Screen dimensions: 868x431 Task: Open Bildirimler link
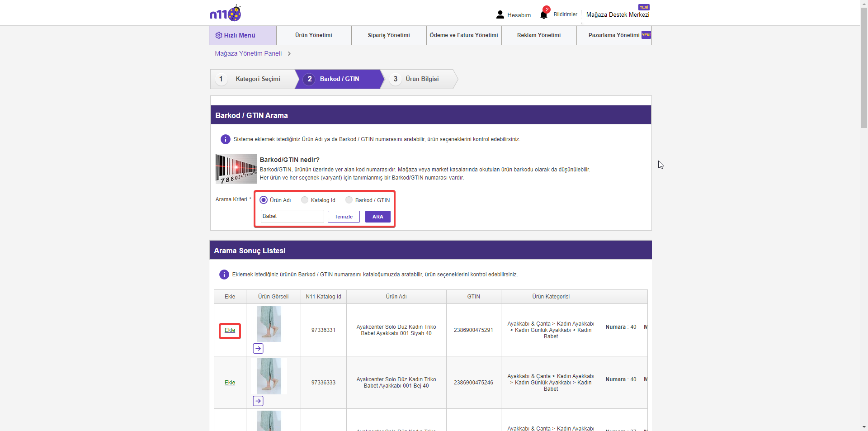pyautogui.click(x=565, y=14)
